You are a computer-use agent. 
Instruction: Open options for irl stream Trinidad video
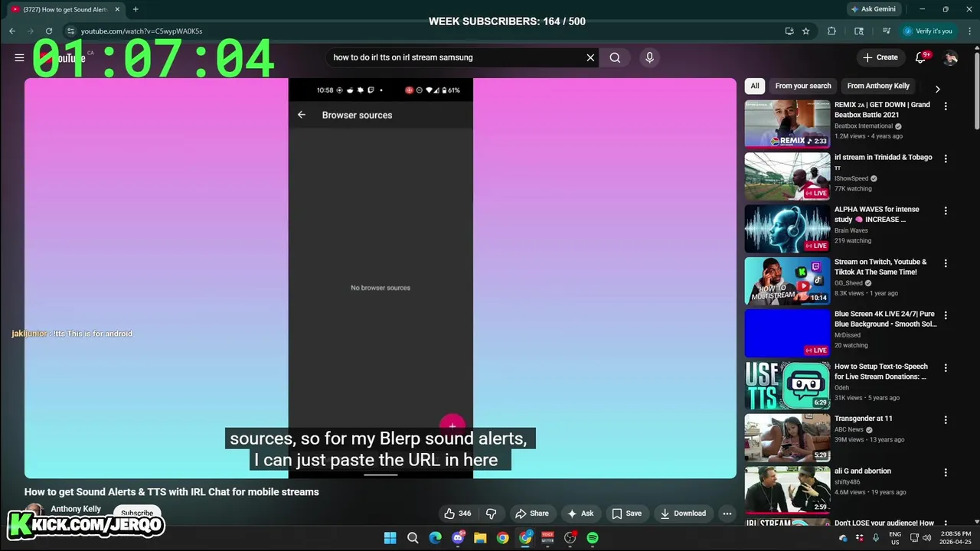point(946,158)
